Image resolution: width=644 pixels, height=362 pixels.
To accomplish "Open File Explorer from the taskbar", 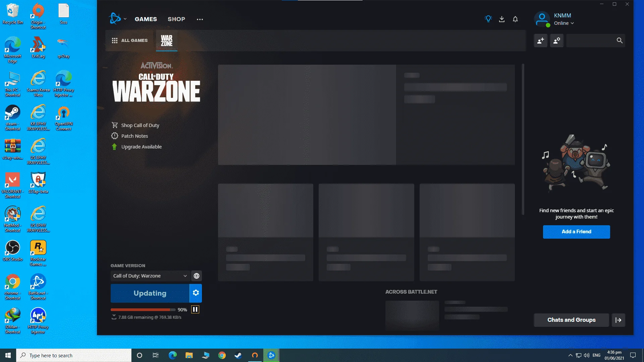I will tap(189, 355).
